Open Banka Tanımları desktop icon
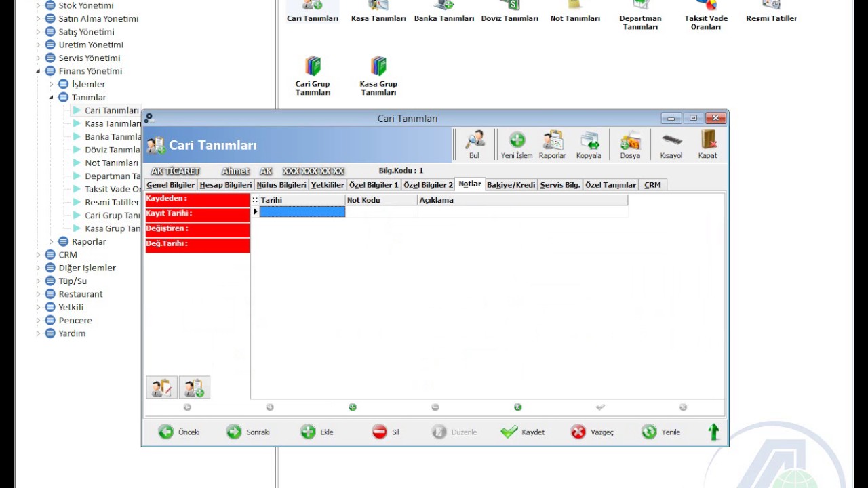Screen dimensions: 868x488 [x=444, y=11]
